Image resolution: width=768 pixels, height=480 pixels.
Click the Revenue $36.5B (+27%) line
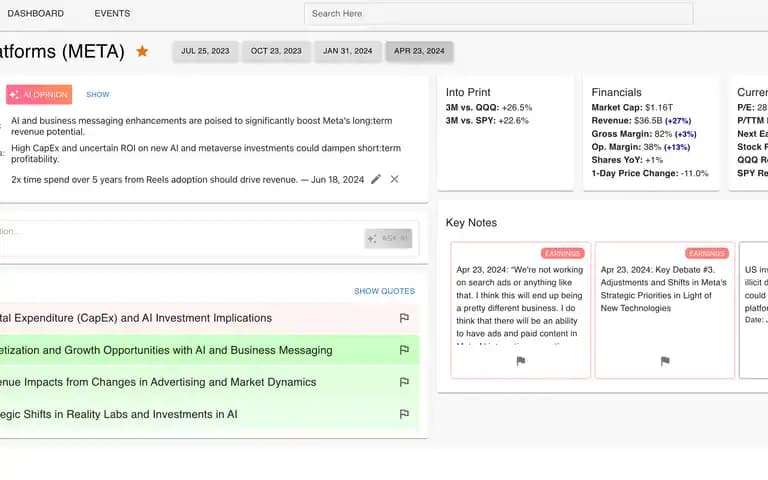pos(641,120)
